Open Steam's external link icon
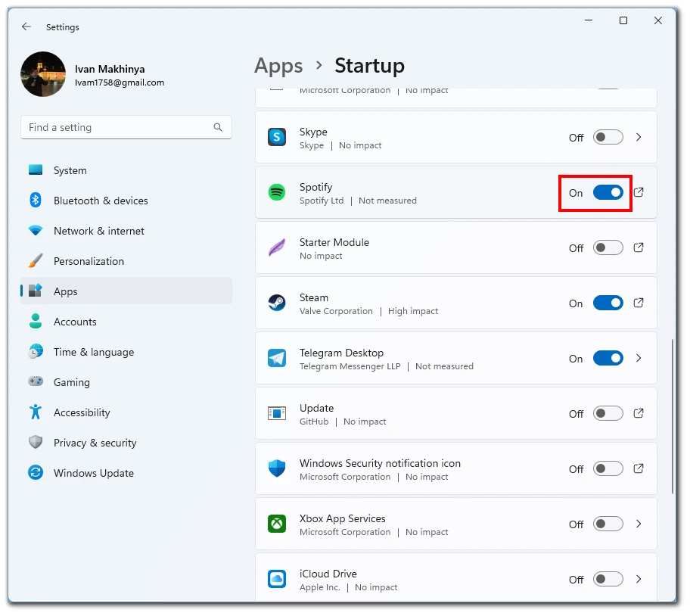 (639, 303)
